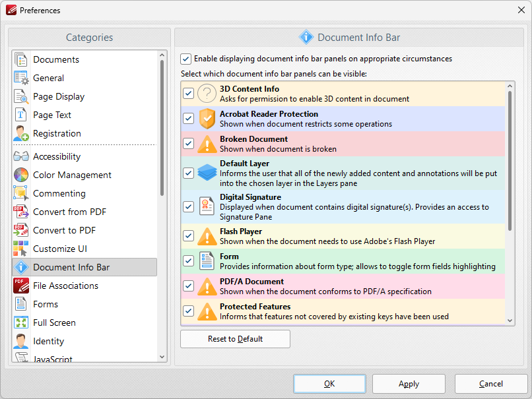Image resolution: width=532 pixels, height=399 pixels.
Task: Select the JavaScript category
Action: pos(84,357)
